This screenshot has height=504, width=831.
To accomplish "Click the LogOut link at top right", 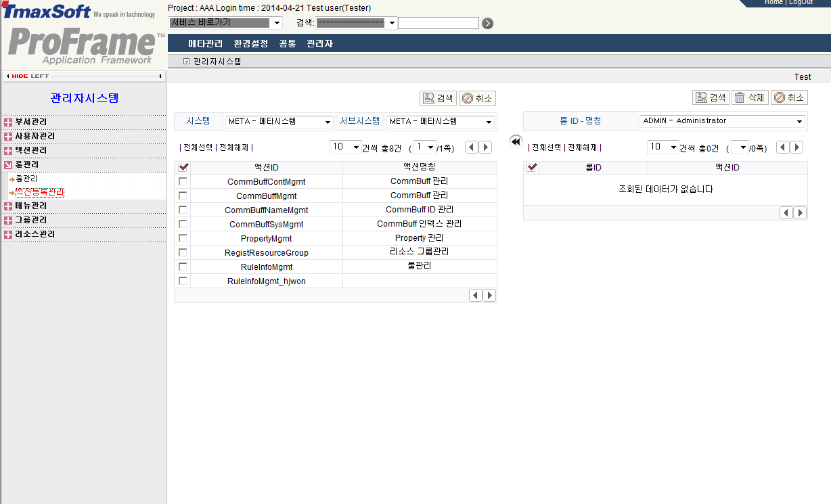I will click(x=801, y=2).
